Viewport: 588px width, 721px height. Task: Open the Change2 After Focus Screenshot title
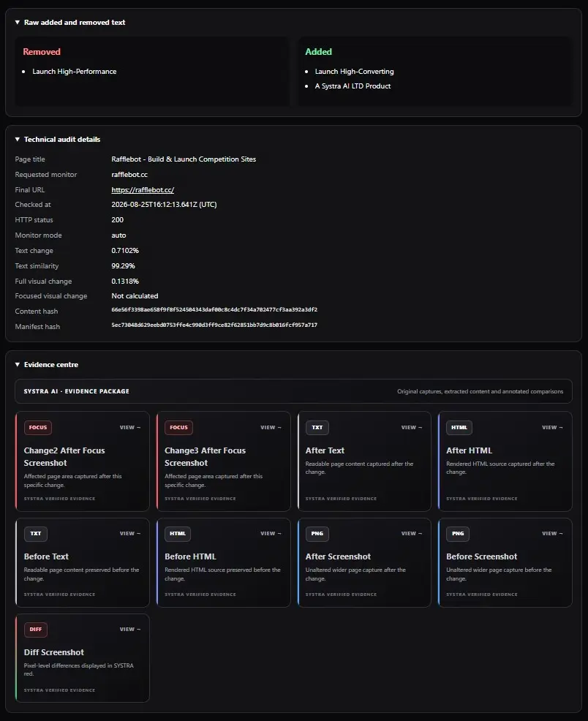(x=64, y=456)
